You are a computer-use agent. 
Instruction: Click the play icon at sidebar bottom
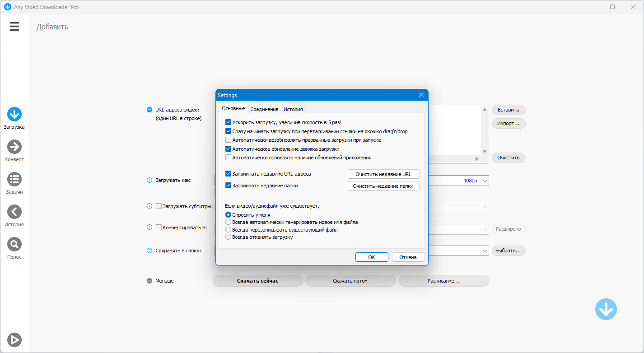pyautogui.click(x=14, y=340)
